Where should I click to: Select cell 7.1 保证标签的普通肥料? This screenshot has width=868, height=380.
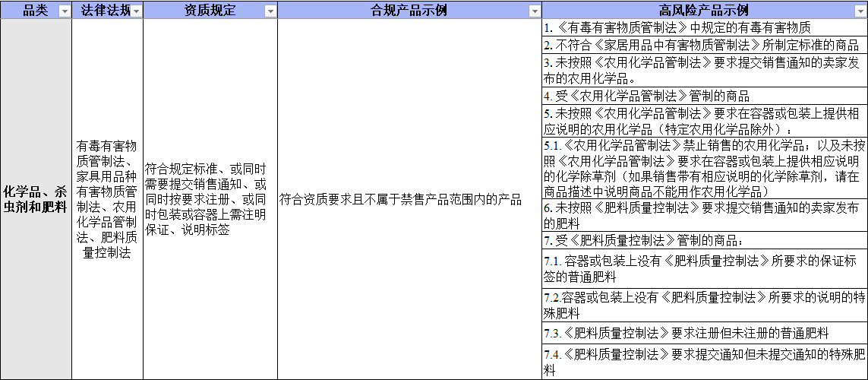click(x=705, y=268)
